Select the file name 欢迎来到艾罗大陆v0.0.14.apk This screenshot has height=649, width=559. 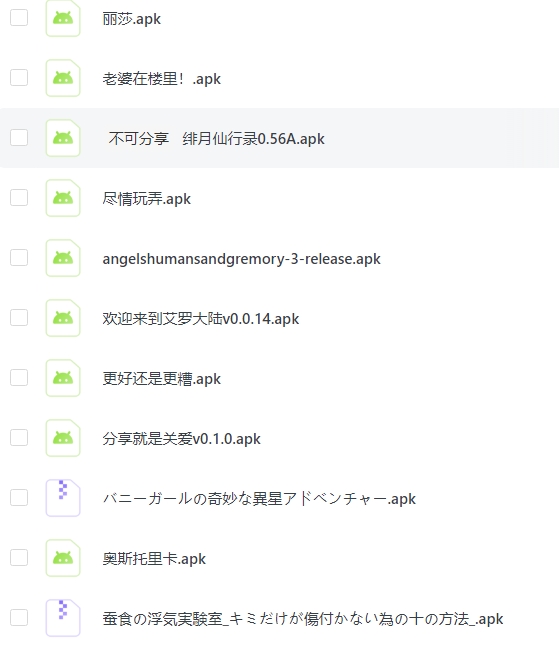pos(201,319)
